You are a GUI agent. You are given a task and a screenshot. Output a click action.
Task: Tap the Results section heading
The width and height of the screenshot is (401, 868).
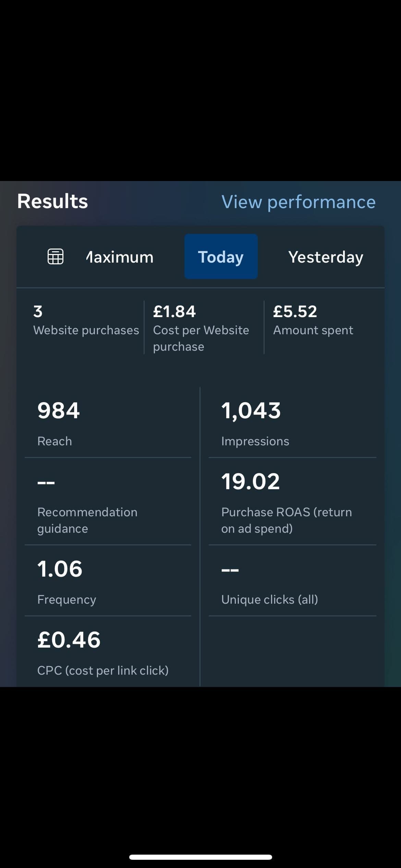[x=52, y=201]
